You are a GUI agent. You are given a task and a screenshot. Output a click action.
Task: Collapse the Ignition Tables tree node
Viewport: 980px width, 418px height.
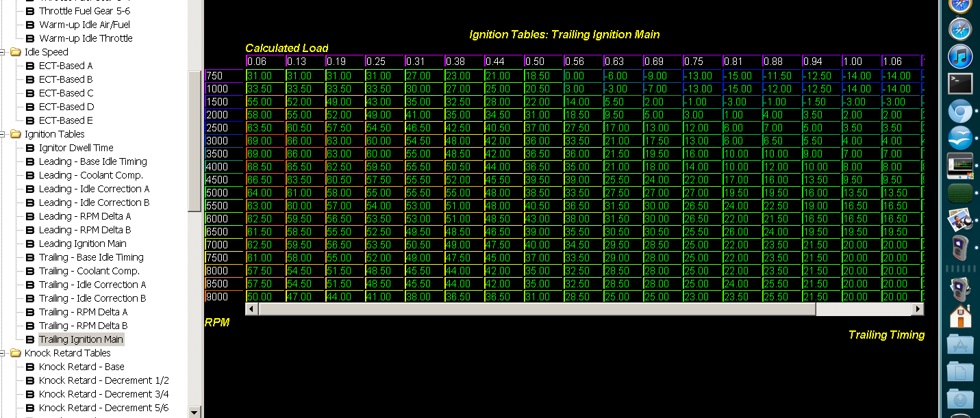coord(3,134)
